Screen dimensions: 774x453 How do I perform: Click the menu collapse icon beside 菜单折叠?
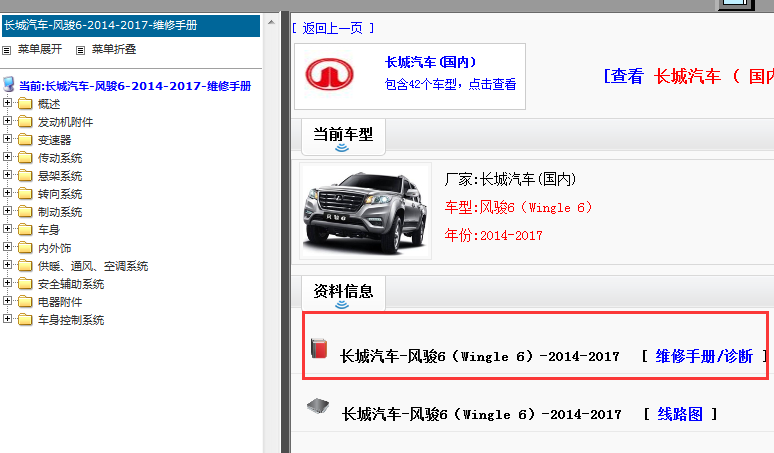click(80, 50)
